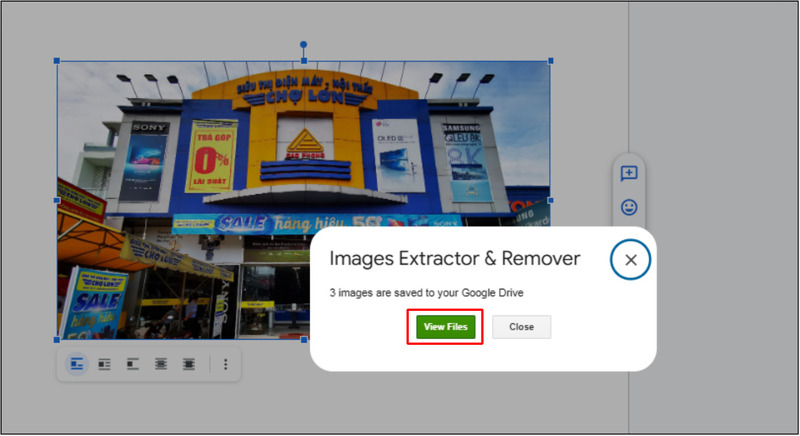Click the top-left corner resize handle
Screen dimensions: 800x436
pos(57,61)
